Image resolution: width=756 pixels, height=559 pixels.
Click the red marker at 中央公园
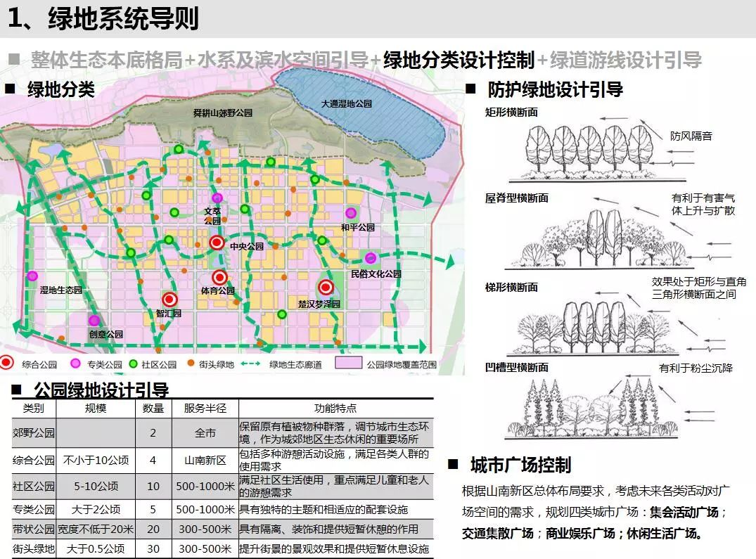[217, 243]
